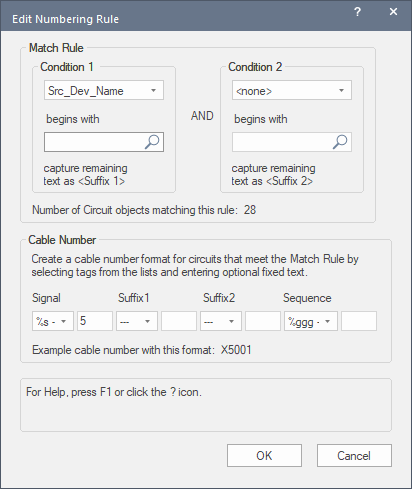Click the Condition 1 search magnifier icon

pos(152,142)
